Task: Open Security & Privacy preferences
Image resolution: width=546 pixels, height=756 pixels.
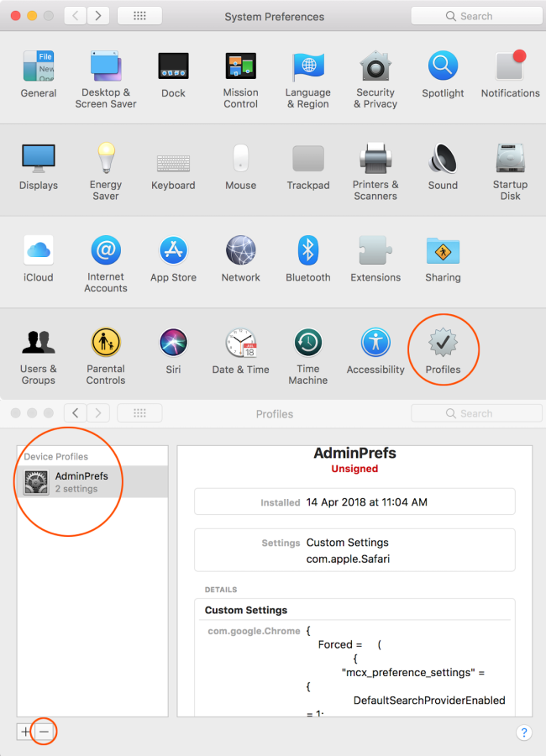Action: 375,80
